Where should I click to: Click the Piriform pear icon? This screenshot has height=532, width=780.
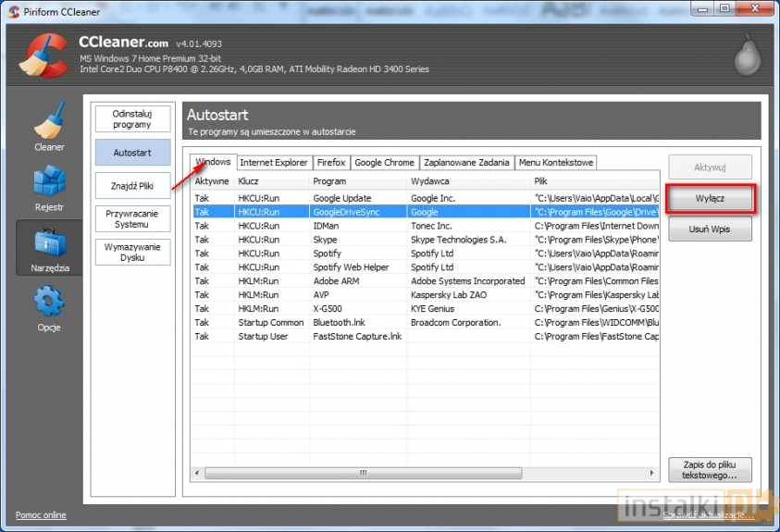(x=748, y=55)
